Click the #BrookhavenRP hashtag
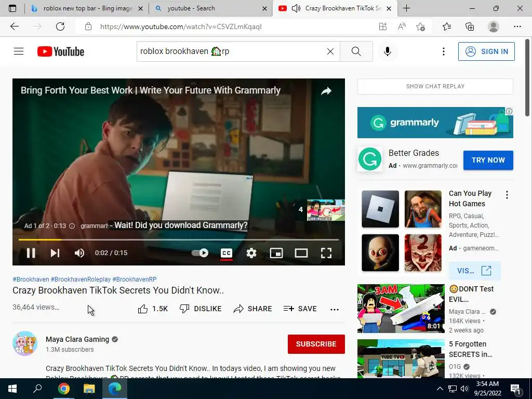This screenshot has width=532, height=399. [135, 279]
